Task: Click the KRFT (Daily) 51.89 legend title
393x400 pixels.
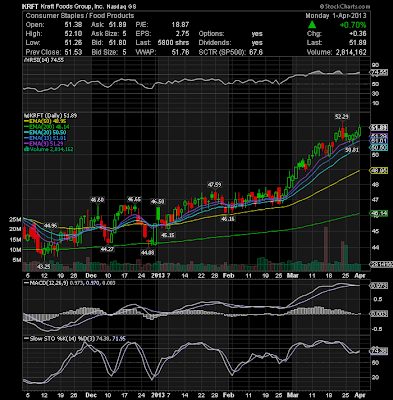Action: (x=50, y=116)
